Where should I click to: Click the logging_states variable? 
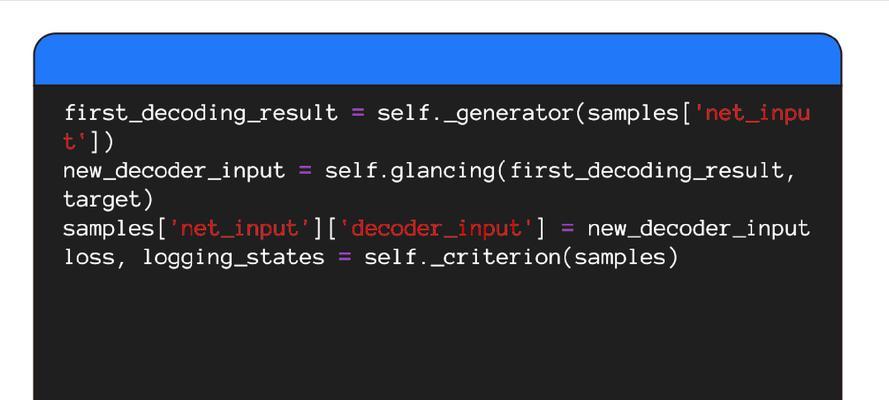click(233, 257)
